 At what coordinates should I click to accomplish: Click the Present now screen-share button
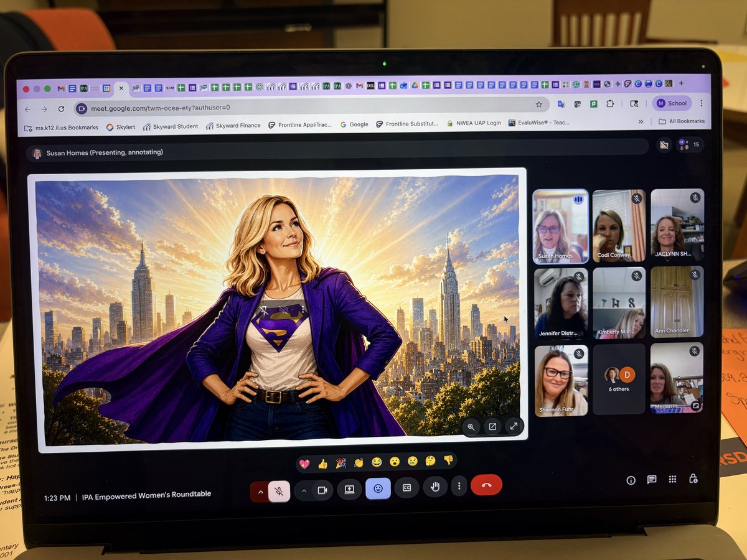[x=349, y=489]
